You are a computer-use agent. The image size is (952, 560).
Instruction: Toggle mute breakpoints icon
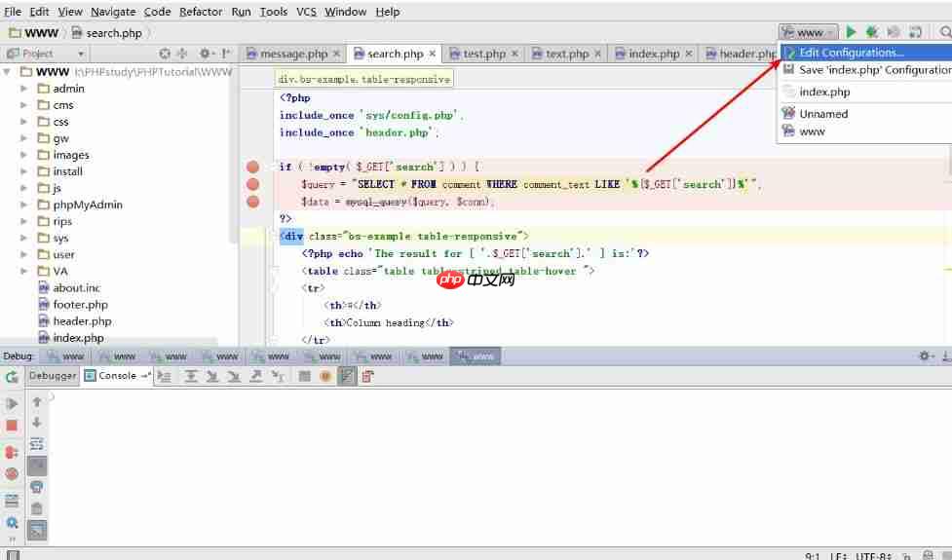click(x=12, y=474)
